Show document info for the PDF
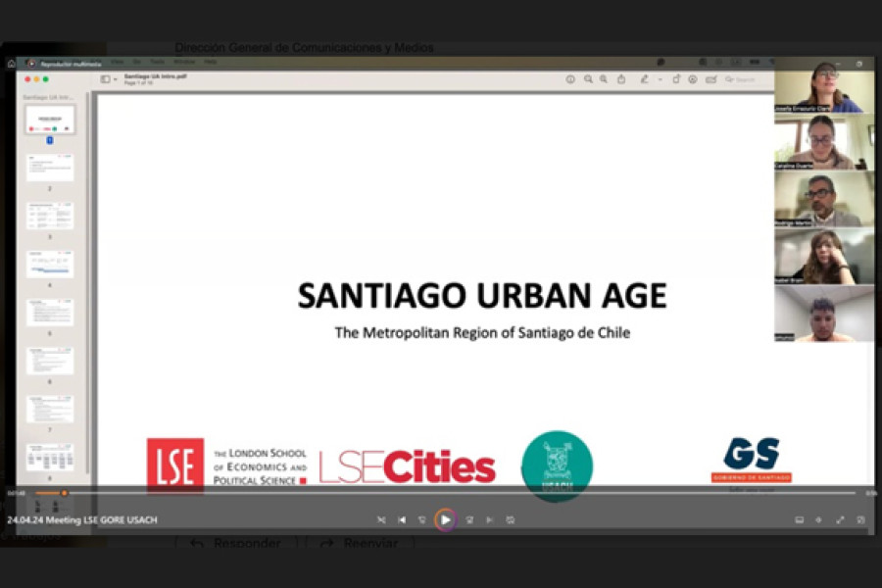Viewport: 882px width, 588px height. click(571, 79)
